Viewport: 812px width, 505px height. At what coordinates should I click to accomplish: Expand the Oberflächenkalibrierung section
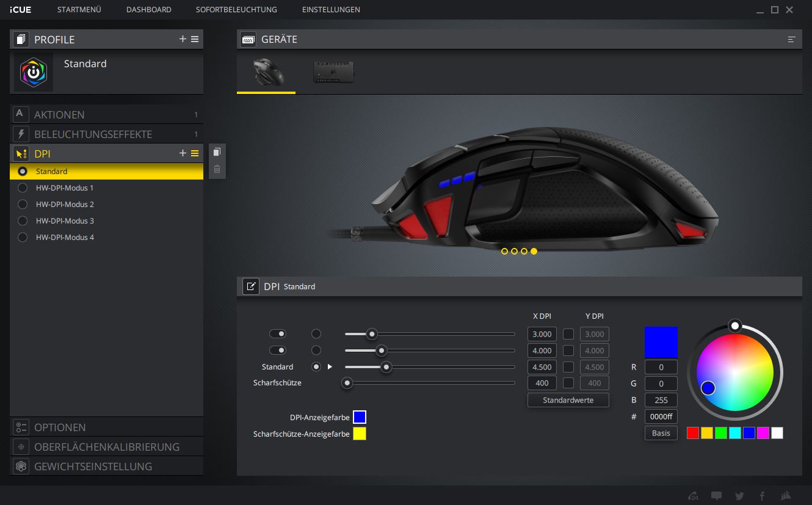tap(106, 446)
